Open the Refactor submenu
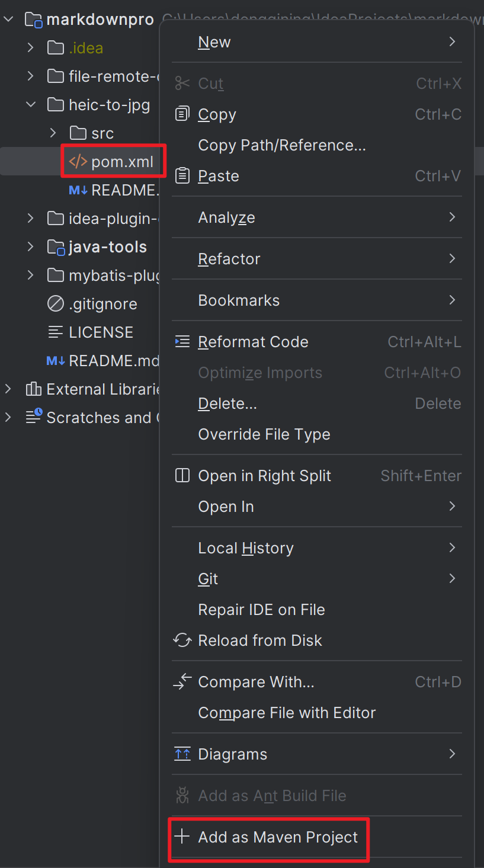The width and height of the screenshot is (484, 868). pos(229,259)
